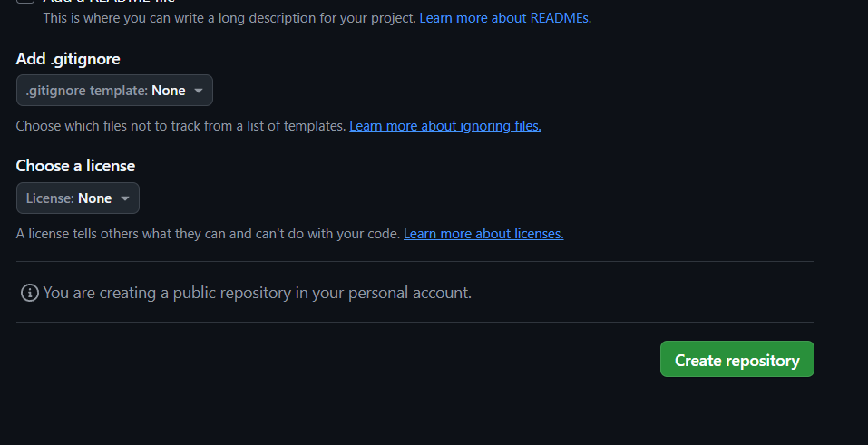Screen dimensions: 868x445
Task: Expand the License dropdown
Action: click(78, 198)
